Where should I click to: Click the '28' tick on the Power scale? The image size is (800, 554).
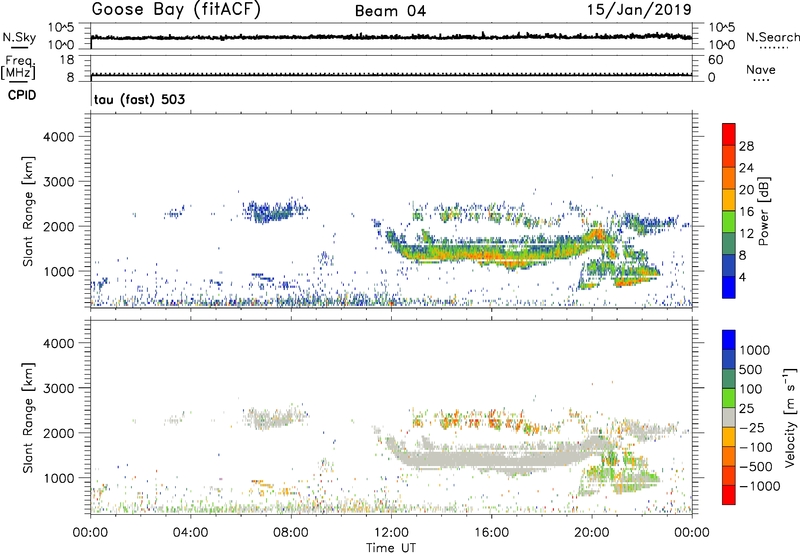(746, 146)
